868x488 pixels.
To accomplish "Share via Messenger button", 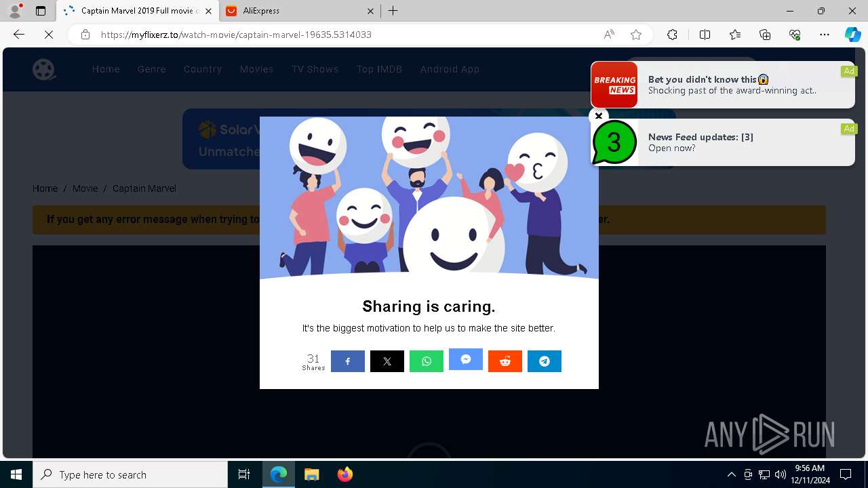I will [x=466, y=359].
